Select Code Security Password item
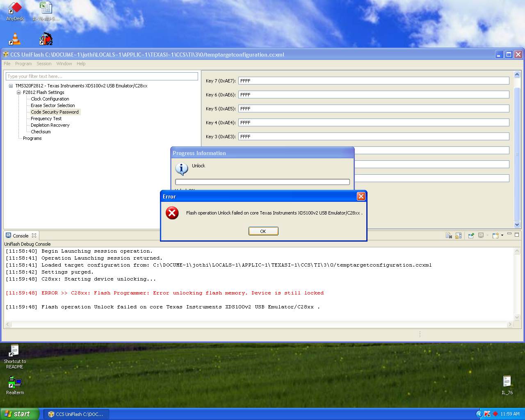525x420 pixels. click(x=55, y=112)
